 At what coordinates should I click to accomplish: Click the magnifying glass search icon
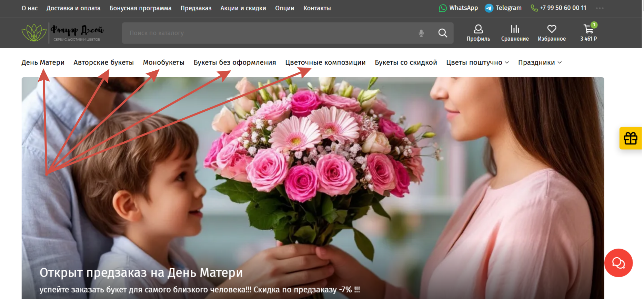pyautogui.click(x=443, y=33)
